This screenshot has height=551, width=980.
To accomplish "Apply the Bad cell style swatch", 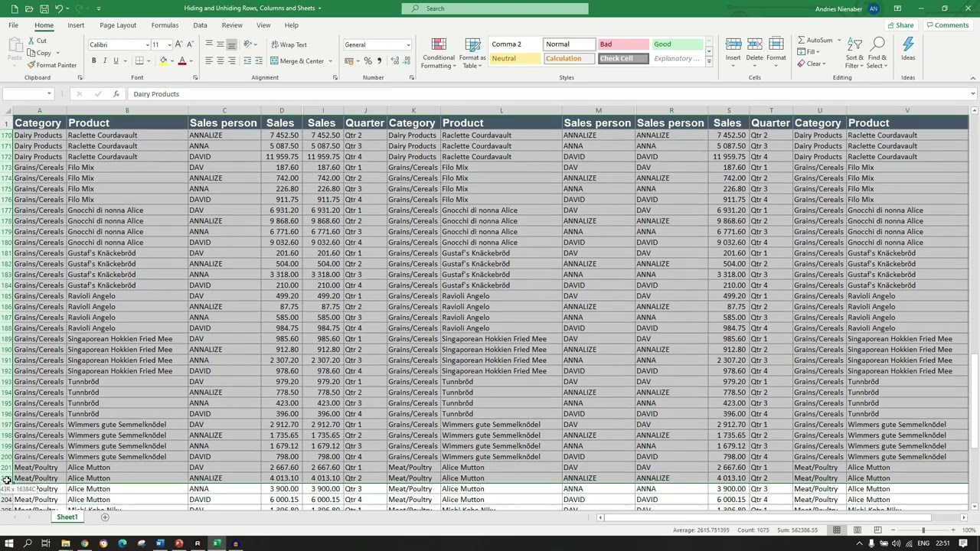I will [623, 44].
